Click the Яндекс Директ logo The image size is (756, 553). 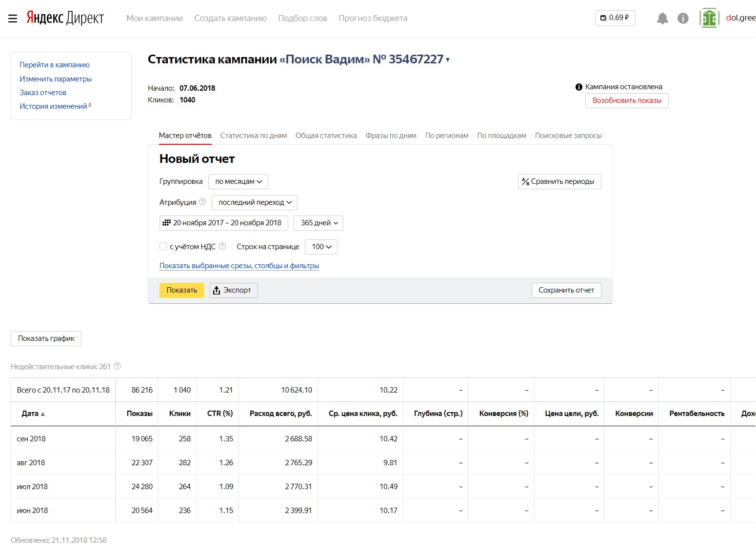point(65,18)
